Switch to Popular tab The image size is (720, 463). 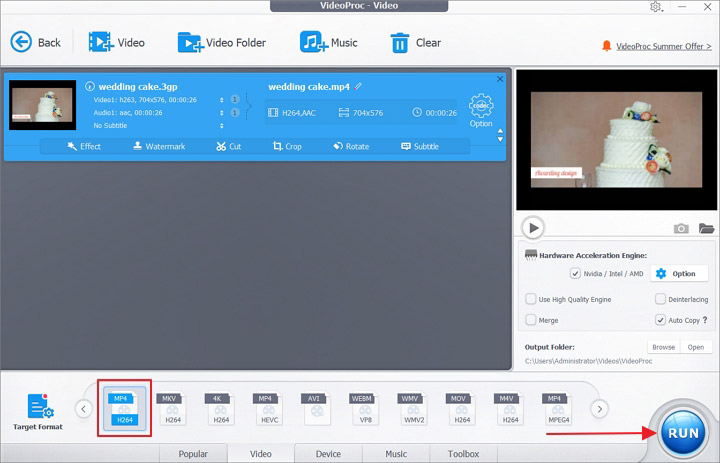point(193,454)
